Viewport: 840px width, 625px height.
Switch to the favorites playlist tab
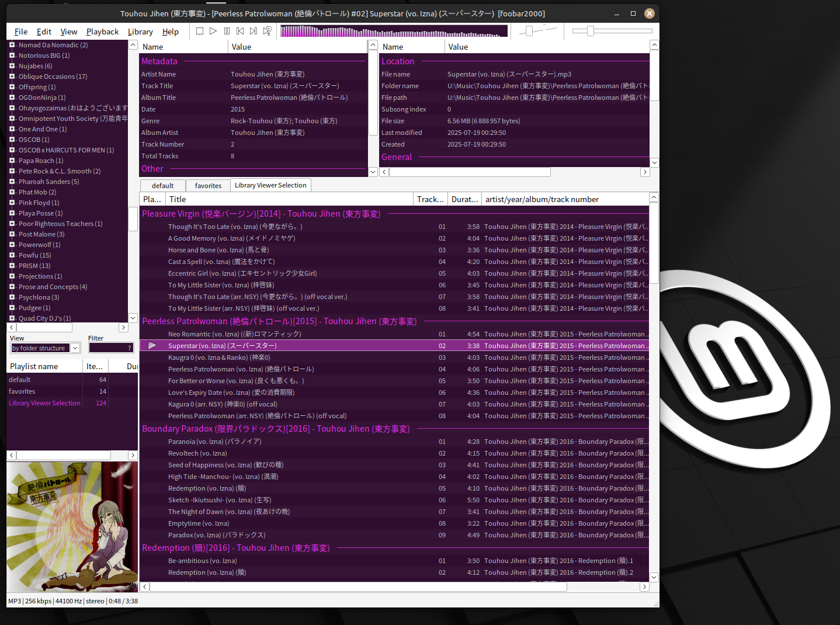208,186
